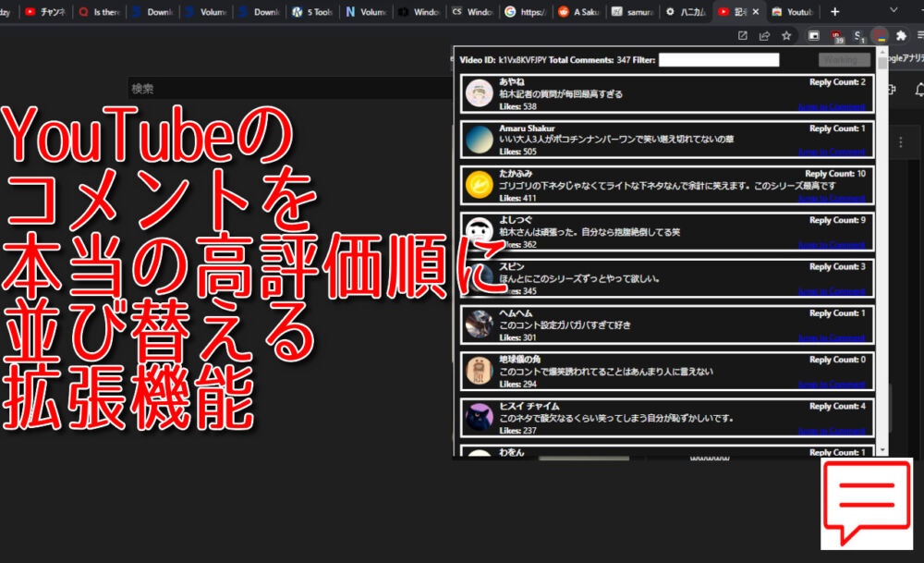Open the extensions puzzle piece icon
The image size is (924, 563).
tap(901, 35)
